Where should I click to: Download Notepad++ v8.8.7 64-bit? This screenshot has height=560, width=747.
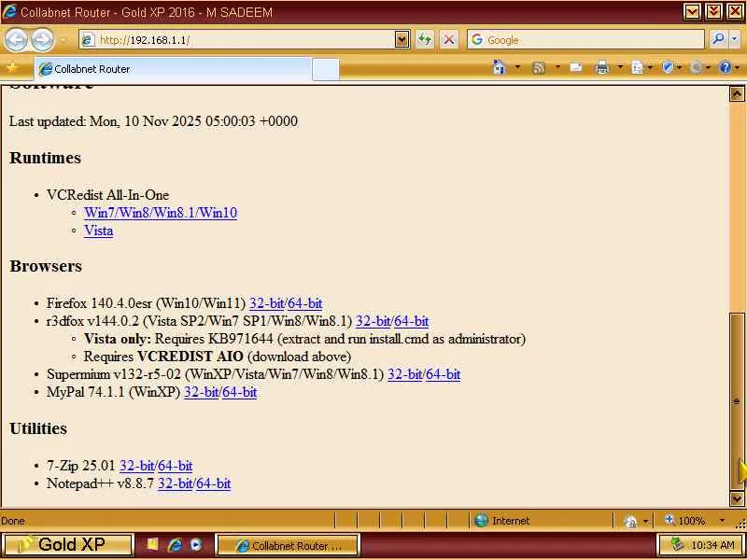pos(214,483)
